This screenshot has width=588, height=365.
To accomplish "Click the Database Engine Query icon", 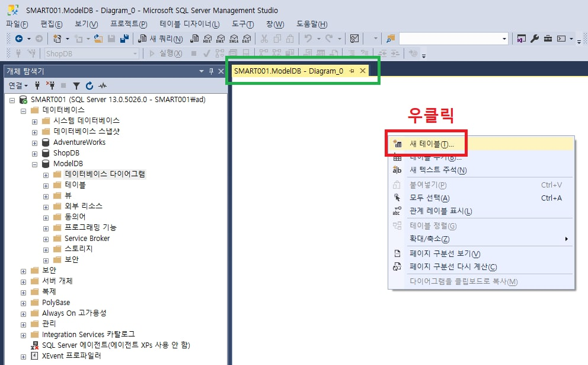I will coord(194,39).
